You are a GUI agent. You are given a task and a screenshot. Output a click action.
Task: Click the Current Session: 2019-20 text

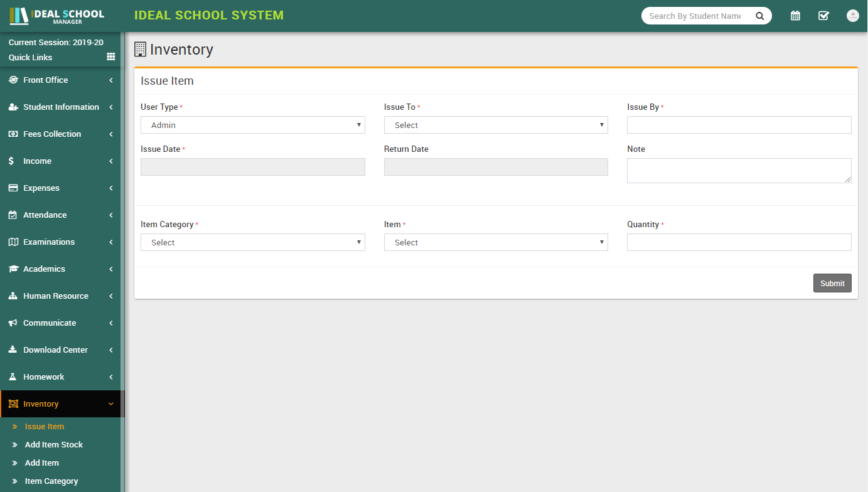[56, 42]
